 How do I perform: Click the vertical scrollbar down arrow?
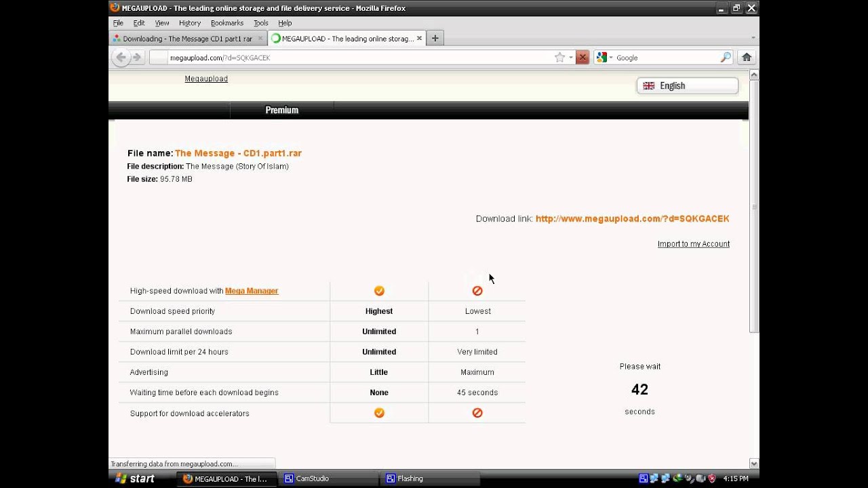click(754, 464)
